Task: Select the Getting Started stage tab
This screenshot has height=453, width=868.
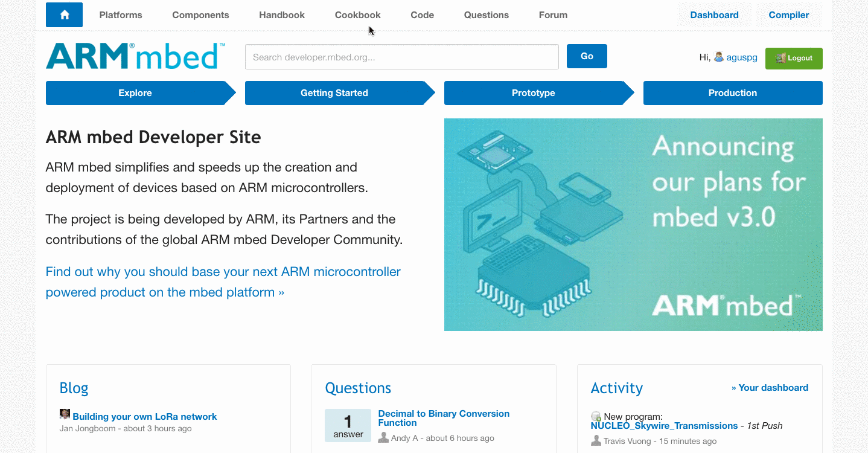Action: 334,93
